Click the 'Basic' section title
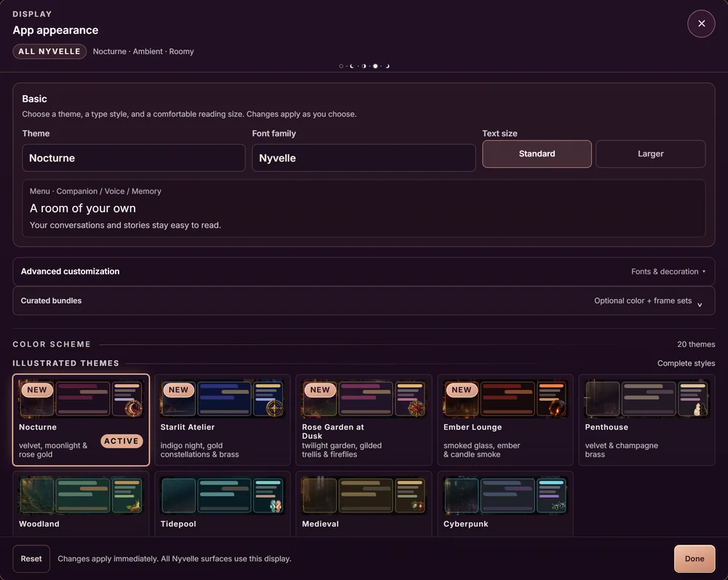 click(x=34, y=99)
